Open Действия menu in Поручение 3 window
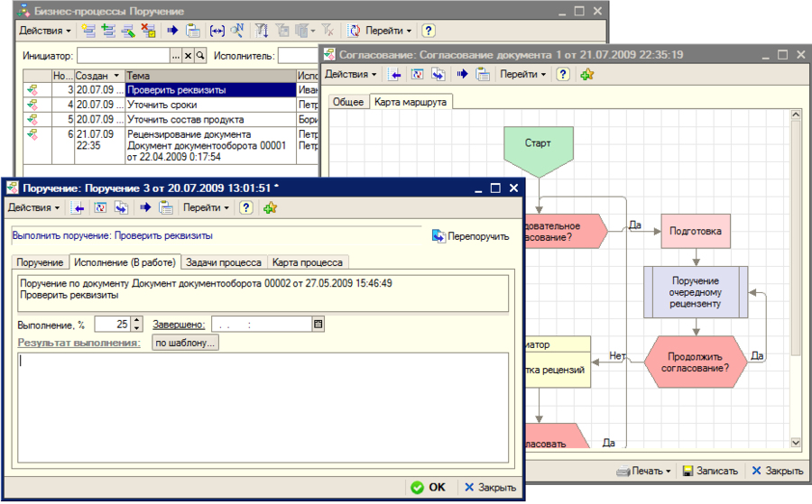This screenshot has height=504, width=812. point(33,207)
